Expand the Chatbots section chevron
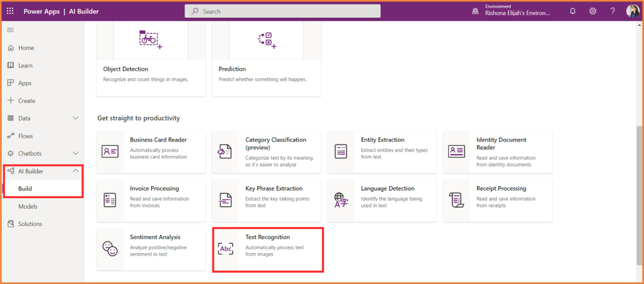Viewport: 644px width, 284px height. click(x=76, y=153)
